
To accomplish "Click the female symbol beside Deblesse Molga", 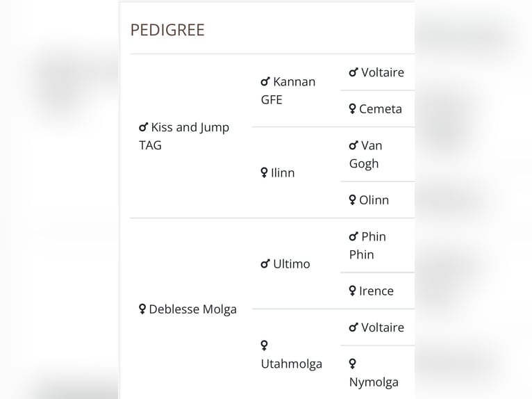I will click(142, 309).
